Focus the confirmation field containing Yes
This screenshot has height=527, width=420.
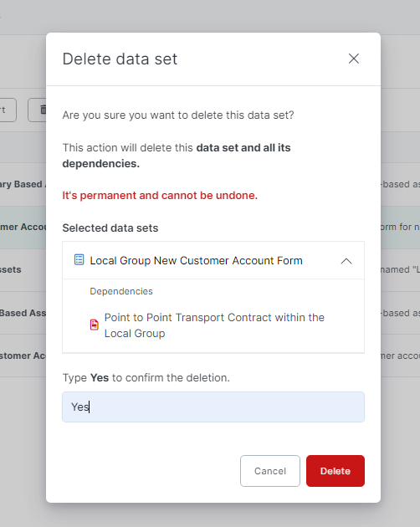213,407
